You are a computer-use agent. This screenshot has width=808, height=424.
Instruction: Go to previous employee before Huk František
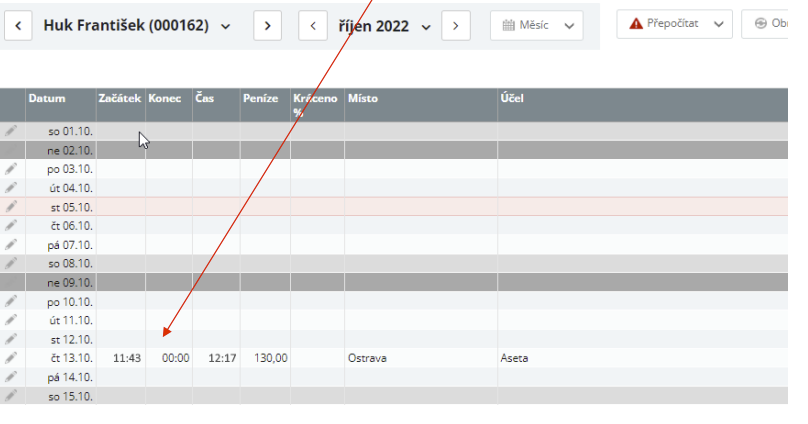point(18,26)
